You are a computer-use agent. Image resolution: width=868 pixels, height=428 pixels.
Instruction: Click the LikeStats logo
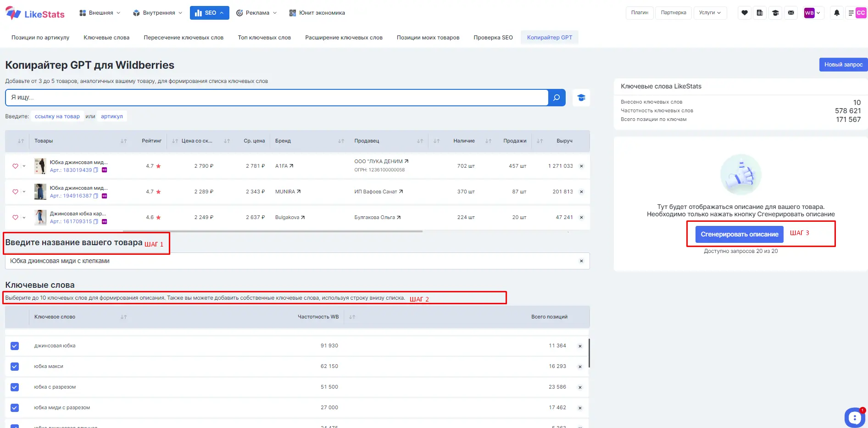point(35,13)
